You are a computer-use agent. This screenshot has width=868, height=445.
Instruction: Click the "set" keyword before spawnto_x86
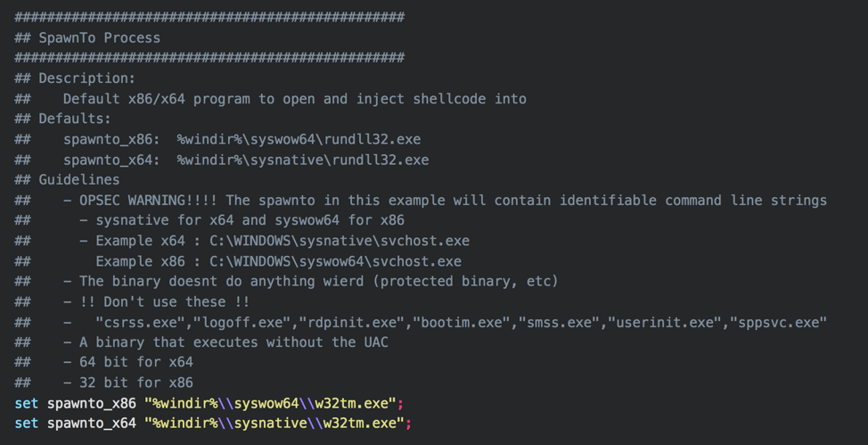(x=26, y=403)
